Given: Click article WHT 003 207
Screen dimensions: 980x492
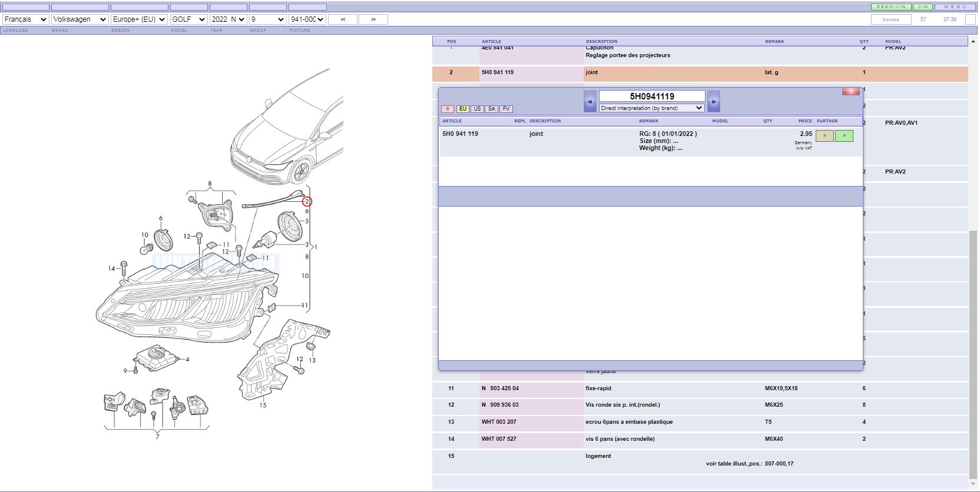Looking at the screenshot, I should [x=499, y=422].
